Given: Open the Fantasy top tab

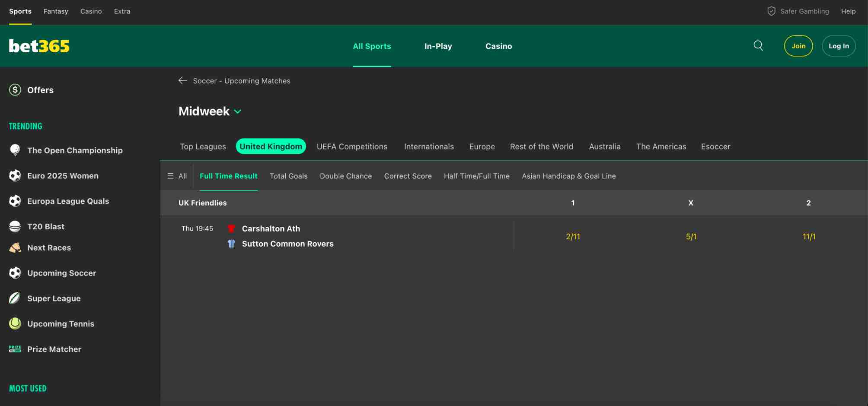Looking at the screenshot, I should pyautogui.click(x=56, y=11).
